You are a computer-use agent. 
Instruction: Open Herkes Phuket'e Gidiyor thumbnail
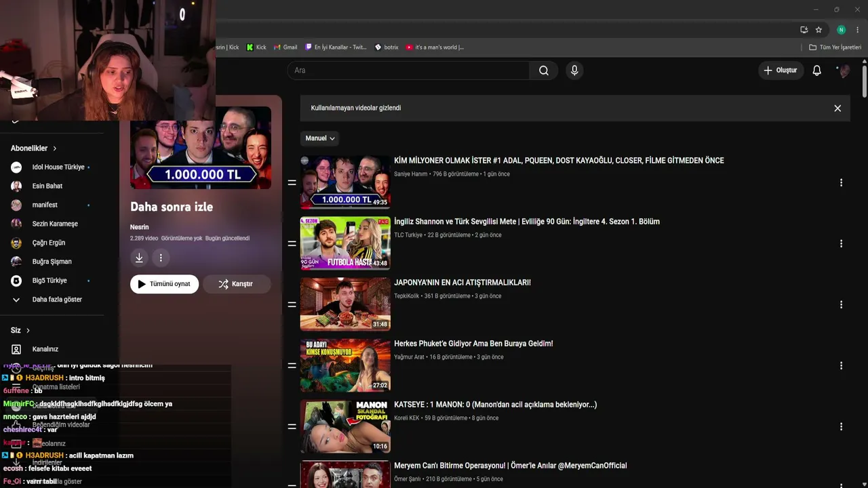(x=345, y=365)
